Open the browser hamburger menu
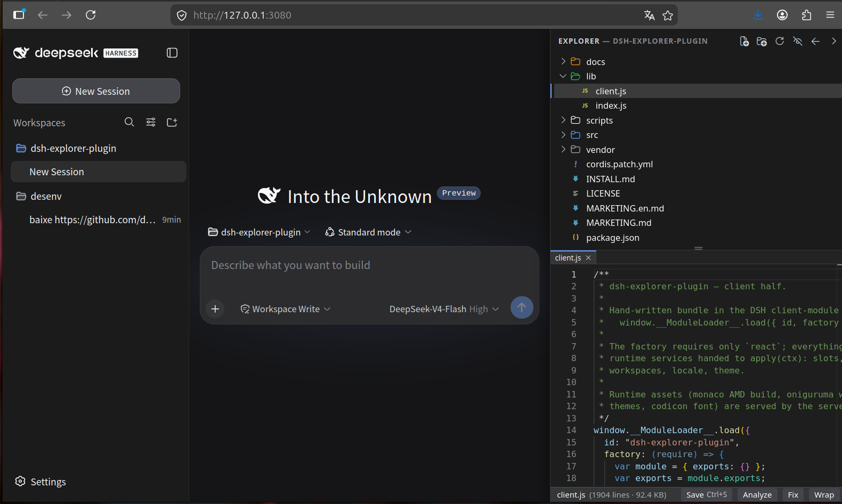Image resolution: width=842 pixels, height=504 pixels. [x=830, y=15]
